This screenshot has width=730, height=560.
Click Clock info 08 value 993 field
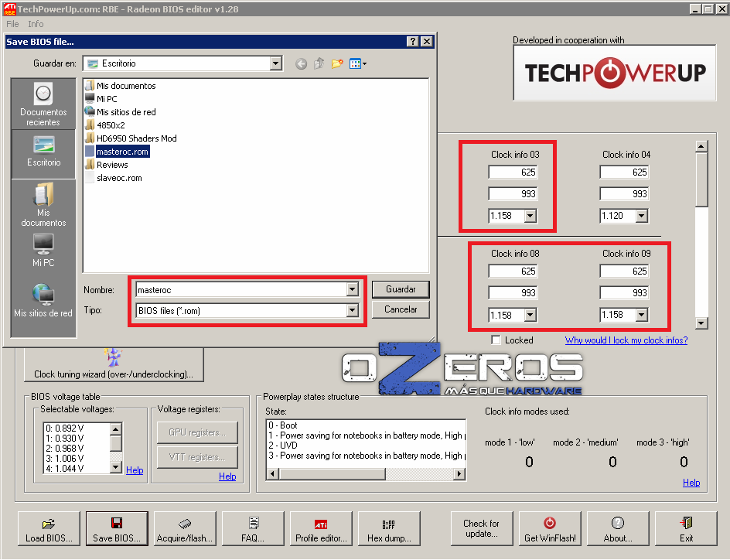click(513, 293)
